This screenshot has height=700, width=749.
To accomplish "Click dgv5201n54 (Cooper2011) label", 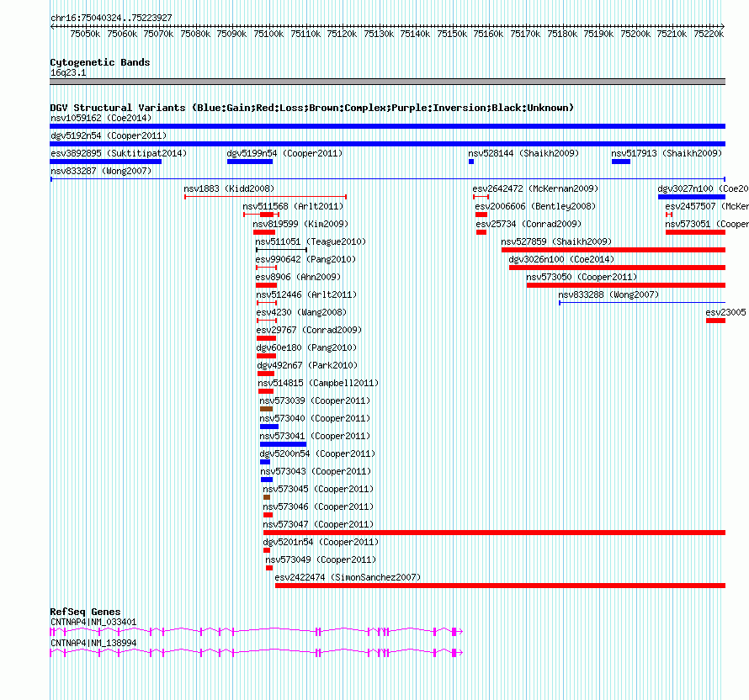I will [x=321, y=542].
